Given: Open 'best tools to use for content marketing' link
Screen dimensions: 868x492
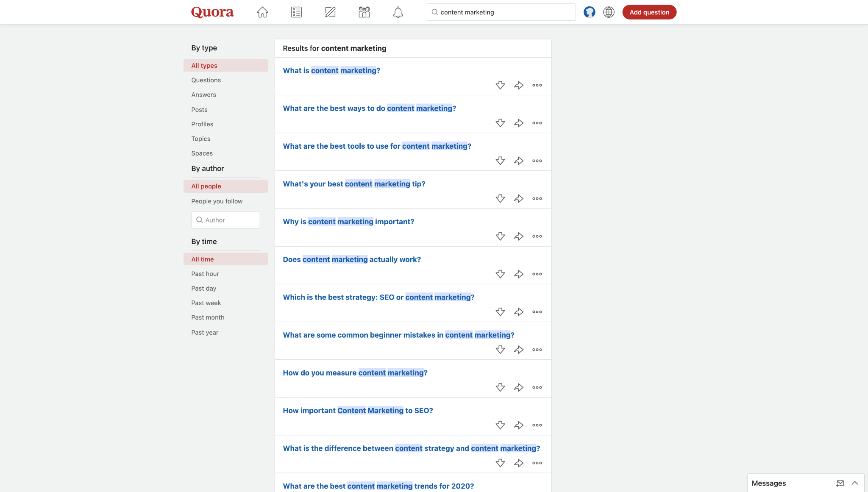Looking at the screenshot, I should click(377, 146).
